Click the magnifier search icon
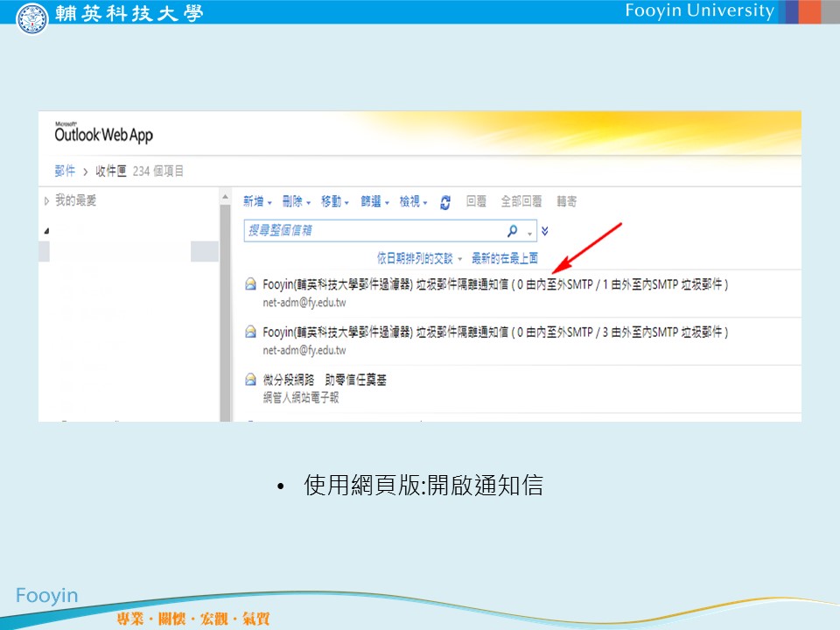Screen dimensions: 840x630 pos(512,231)
